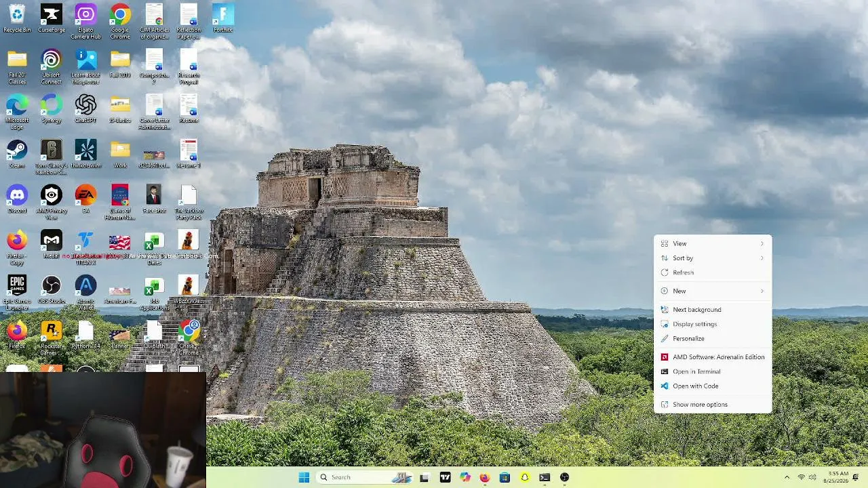Select the Firefox - Copy desktop icon
This screenshot has width=868, height=488.
pyautogui.click(x=17, y=247)
